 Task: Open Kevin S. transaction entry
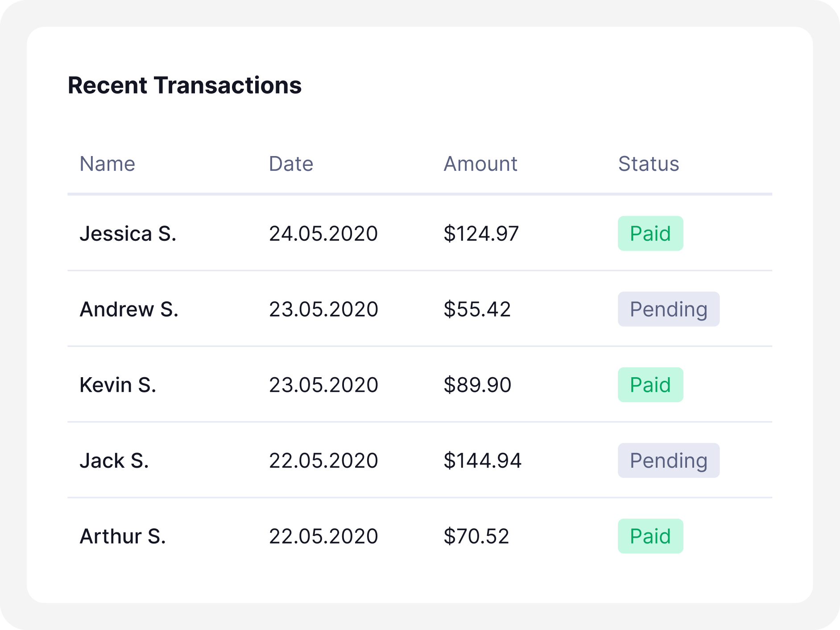pyautogui.click(x=118, y=385)
